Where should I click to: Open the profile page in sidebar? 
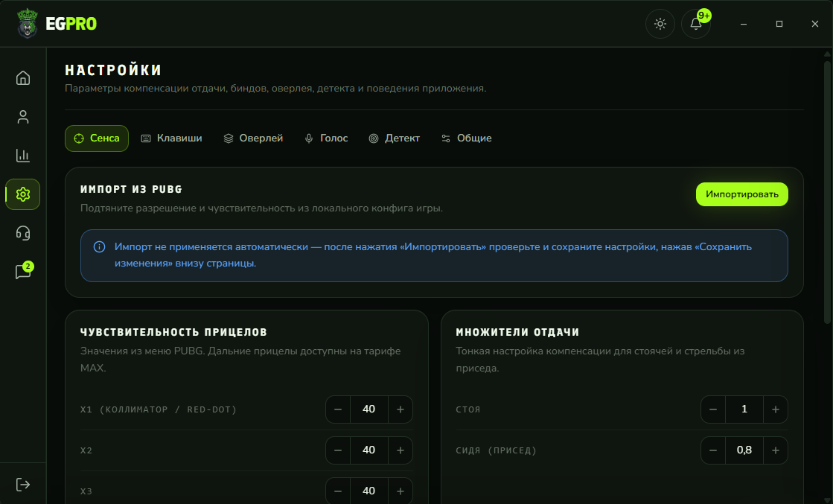tap(23, 117)
